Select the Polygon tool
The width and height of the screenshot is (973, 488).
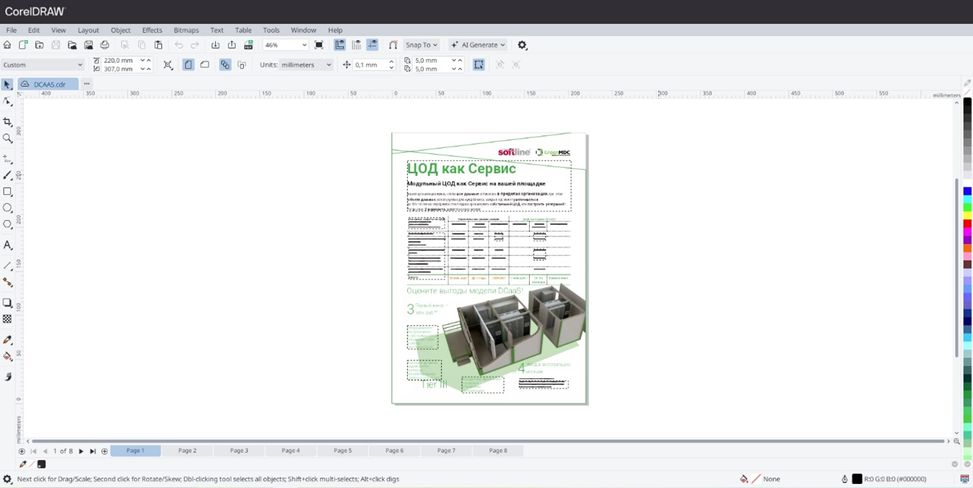pos(7,224)
